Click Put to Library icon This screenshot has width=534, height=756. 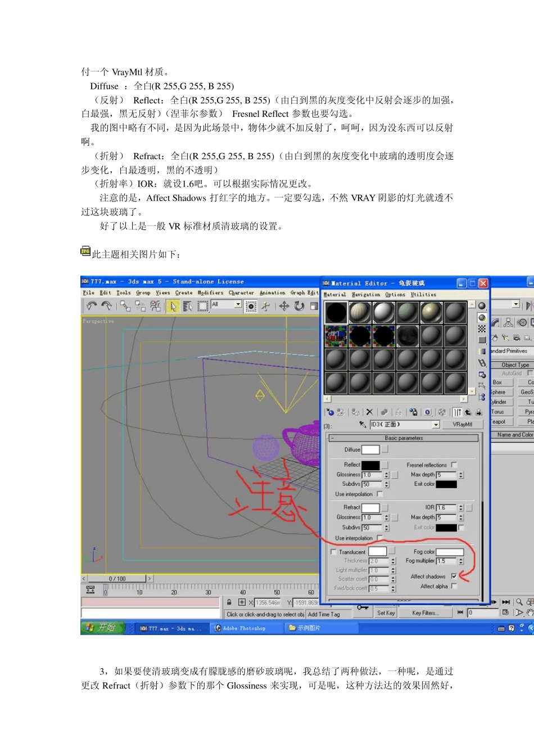[x=413, y=412]
